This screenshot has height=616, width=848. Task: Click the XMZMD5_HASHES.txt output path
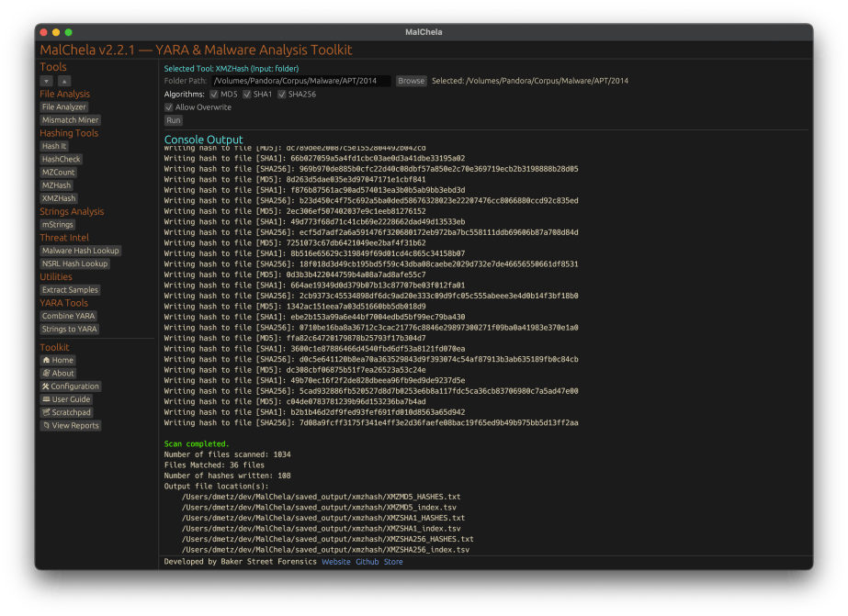pos(322,497)
